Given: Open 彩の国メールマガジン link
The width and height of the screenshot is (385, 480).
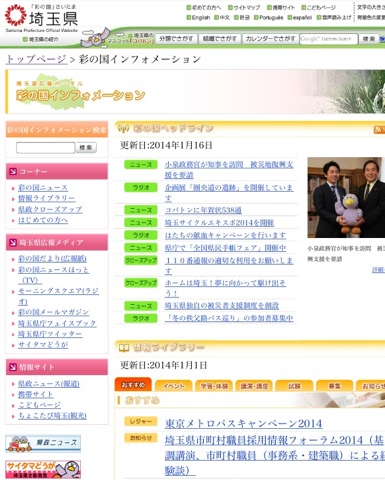Looking at the screenshot, I should point(53,312).
